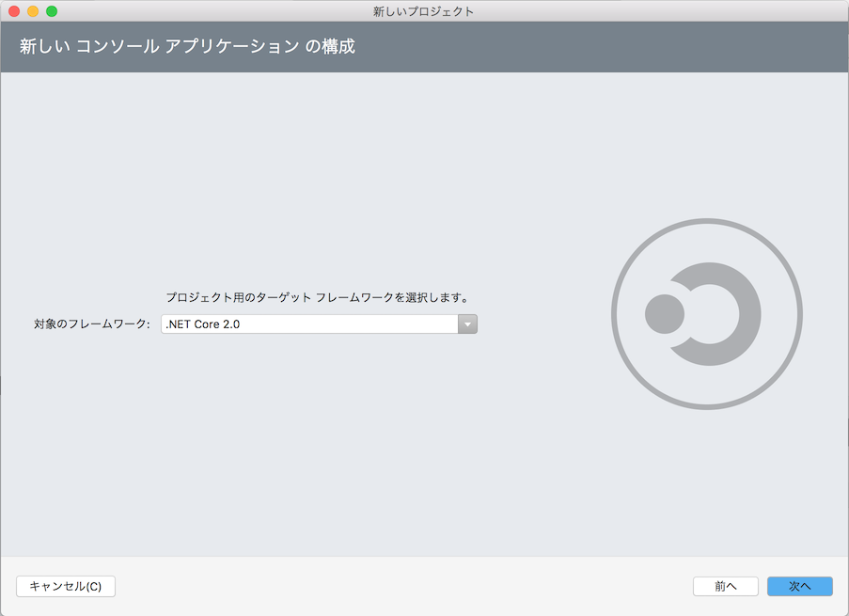The image size is (849, 616).
Task: Go back with the 前へ button
Action: [x=725, y=586]
